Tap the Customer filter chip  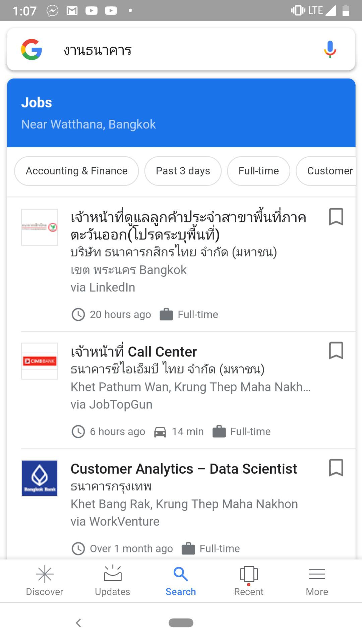[328, 171]
